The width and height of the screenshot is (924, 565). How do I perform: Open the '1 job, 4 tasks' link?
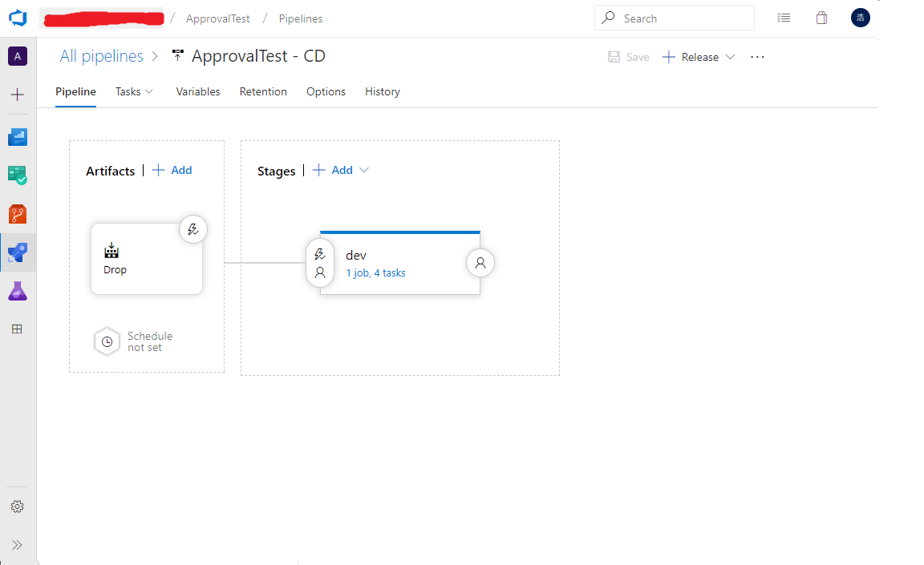point(375,273)
